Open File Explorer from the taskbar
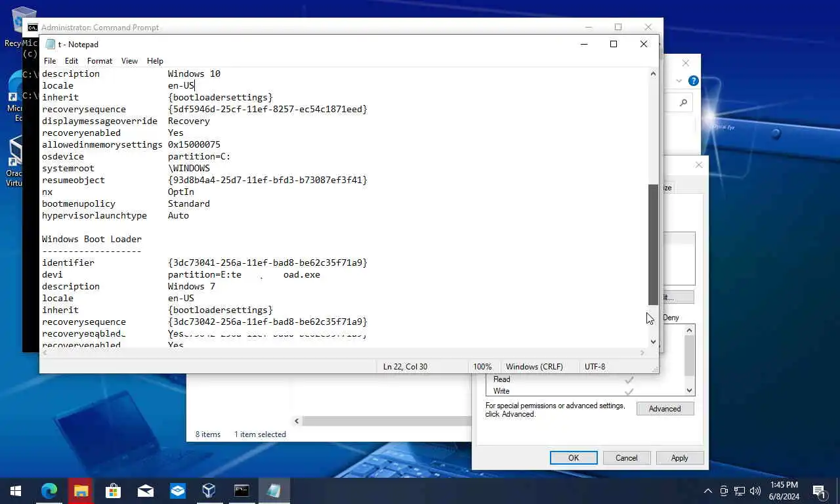Viewport: 840px width, 504px height. click(81, 490)
